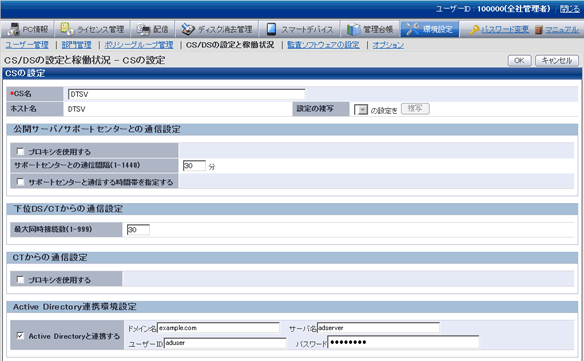584x361 pixels.
Task: Click the OK button
Action: (519, 61)
